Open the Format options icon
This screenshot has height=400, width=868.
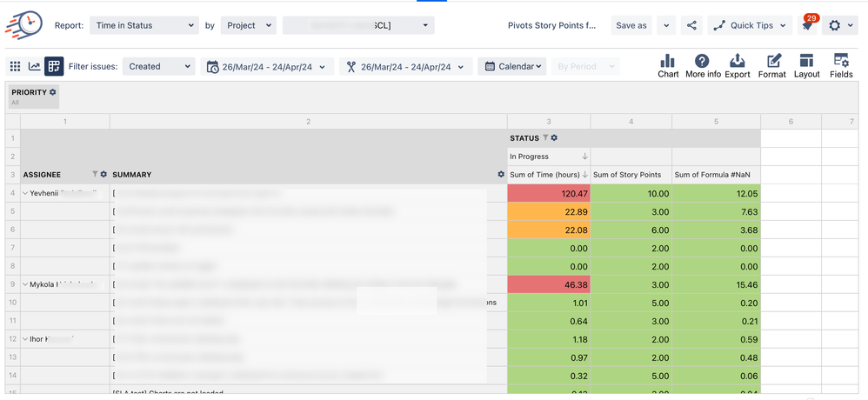click(771, 66)
